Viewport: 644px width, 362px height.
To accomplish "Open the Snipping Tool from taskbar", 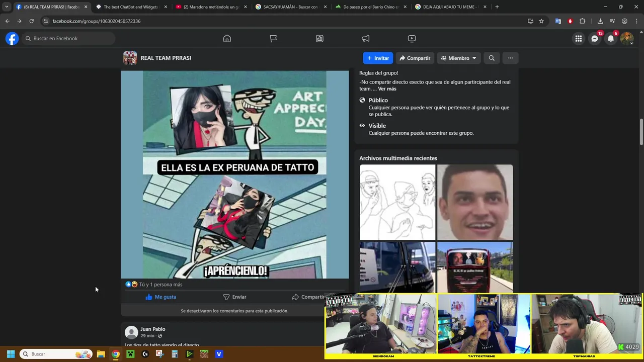I will (x=159, y=354).
